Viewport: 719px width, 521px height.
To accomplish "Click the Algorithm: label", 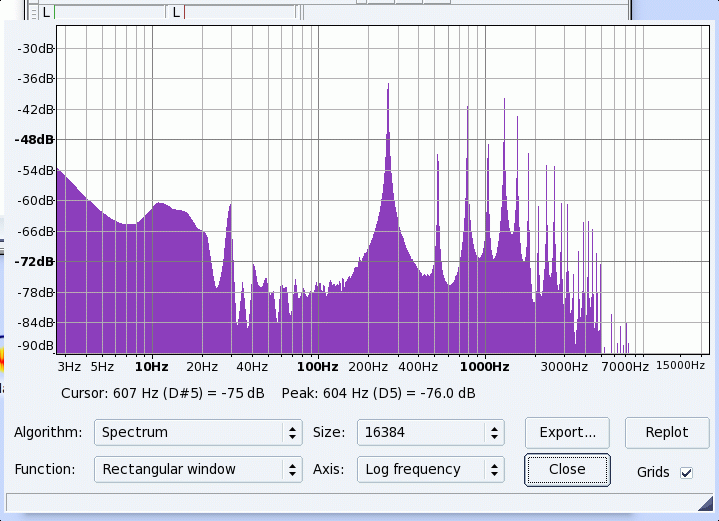I will point(48,432).
